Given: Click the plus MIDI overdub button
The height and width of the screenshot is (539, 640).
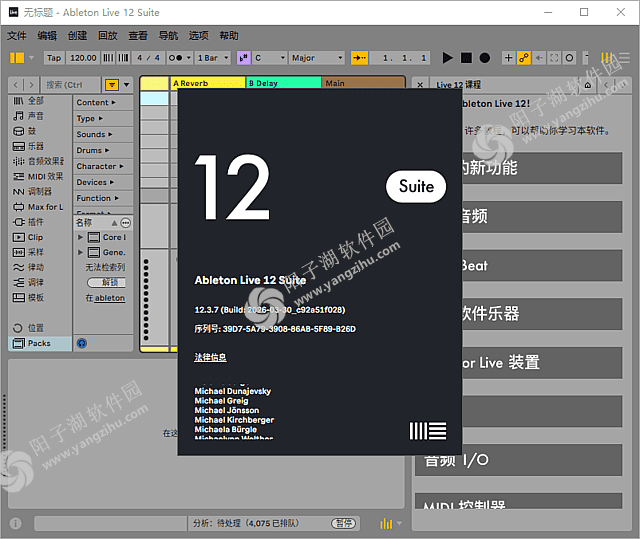Looking at the screenshot, I should point(508,58).
